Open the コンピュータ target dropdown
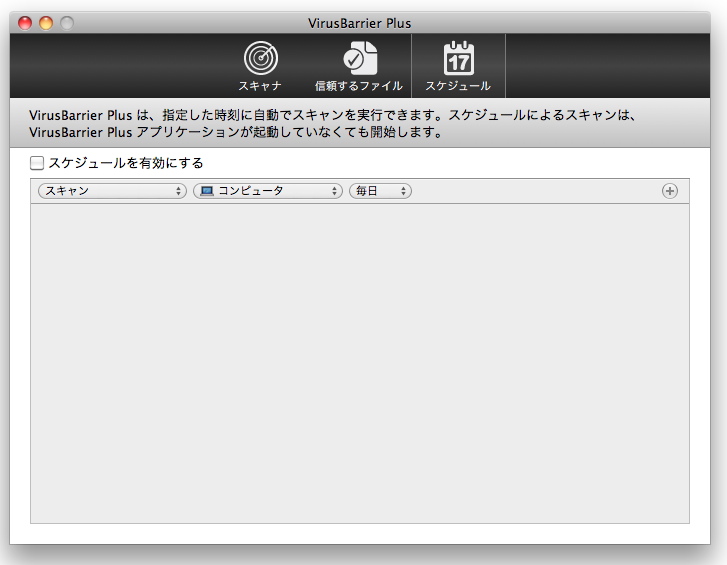727x565 pixels. coord(268,191)
